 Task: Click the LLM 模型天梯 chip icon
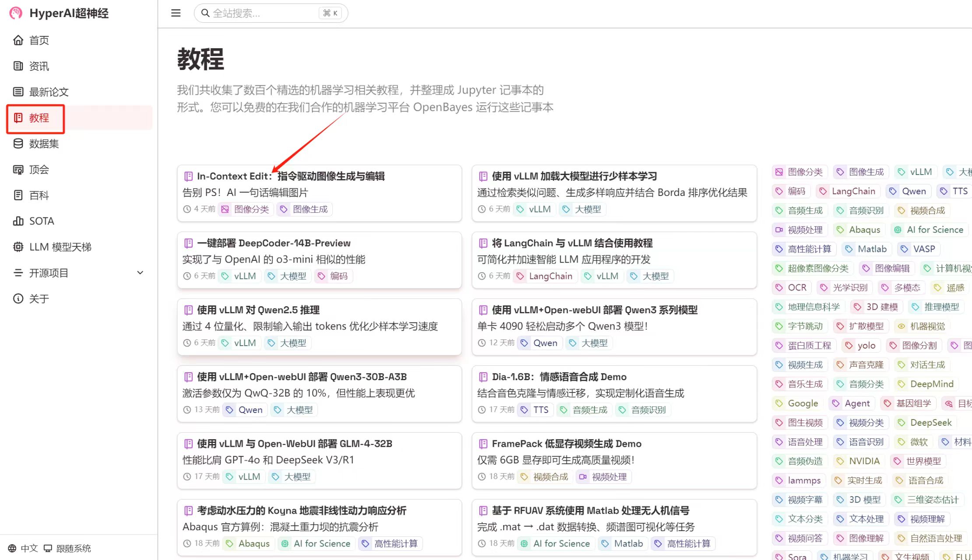pos(18,247)
